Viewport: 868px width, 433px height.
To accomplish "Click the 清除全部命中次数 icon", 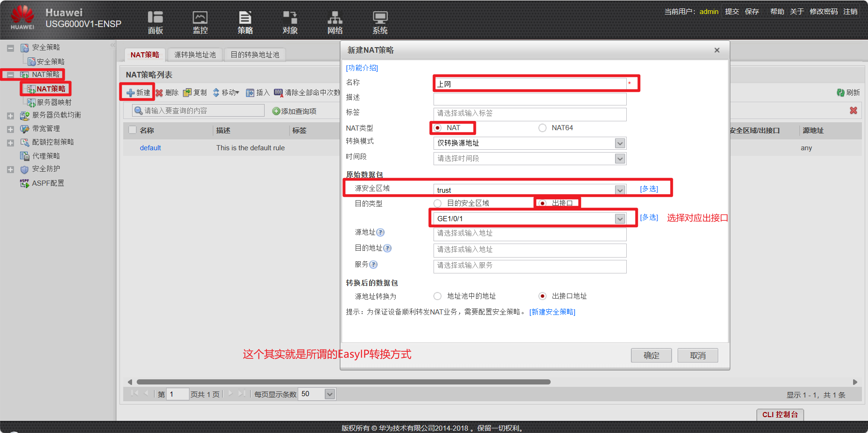I will (x=279, y=93).
